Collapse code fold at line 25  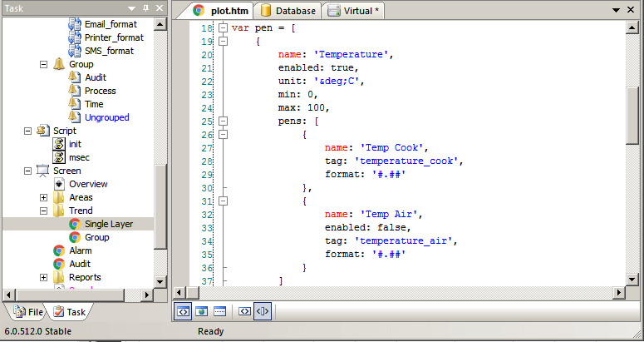(223, 121)
